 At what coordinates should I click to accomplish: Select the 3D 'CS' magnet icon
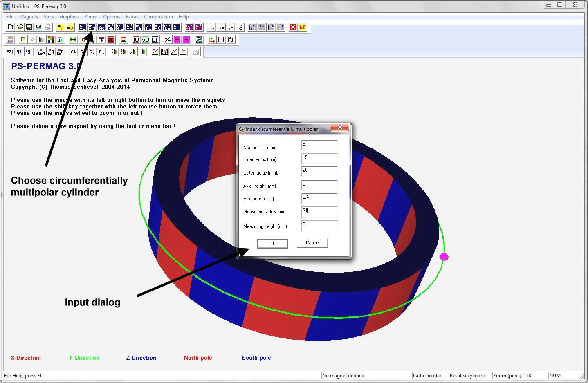coord(167,27)
